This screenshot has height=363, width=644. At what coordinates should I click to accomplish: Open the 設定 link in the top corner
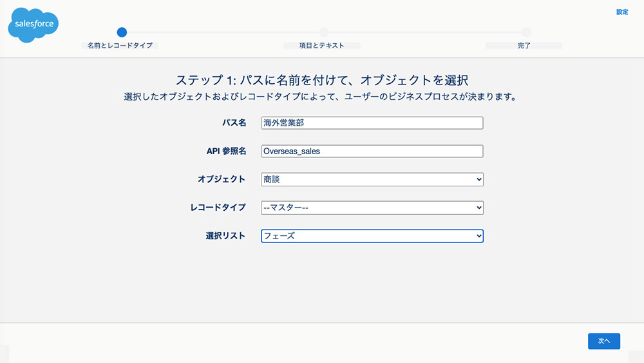[622, 12]
